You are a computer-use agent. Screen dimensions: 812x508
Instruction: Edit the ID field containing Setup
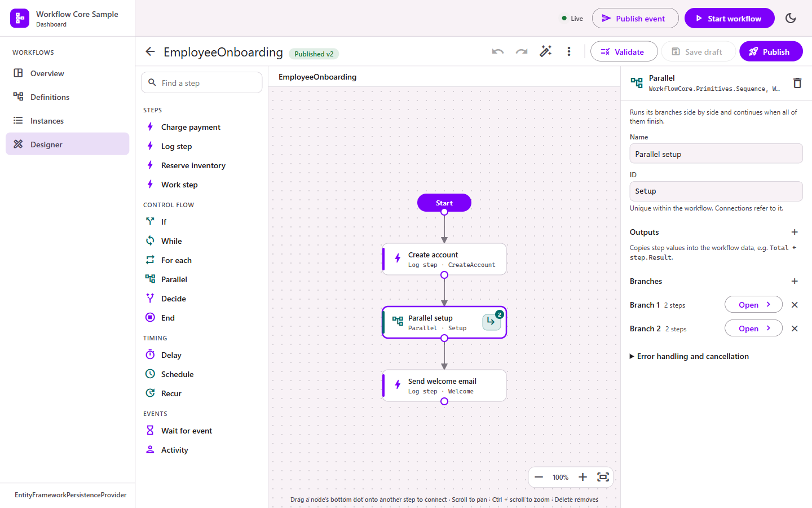[716, 191]
